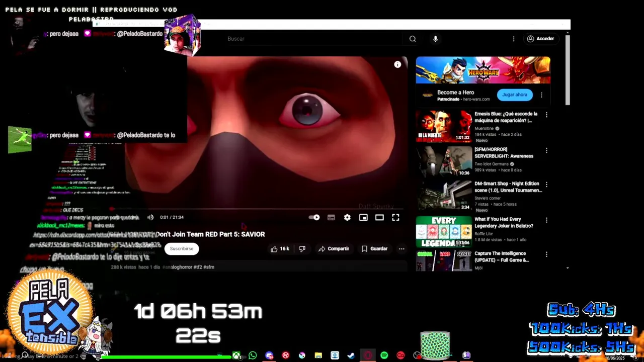Click the Compartir share button
Screen dimensions: 644x362
point(334,249)
